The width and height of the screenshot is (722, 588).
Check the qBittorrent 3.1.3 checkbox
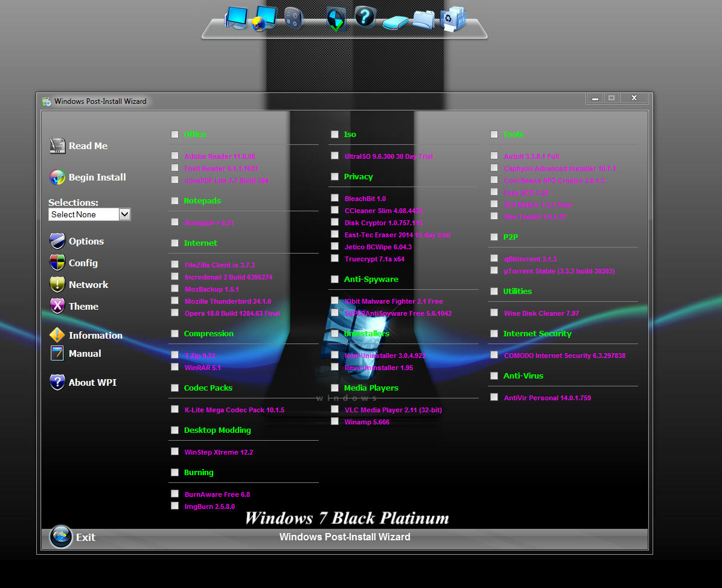[x=494, y=258]
